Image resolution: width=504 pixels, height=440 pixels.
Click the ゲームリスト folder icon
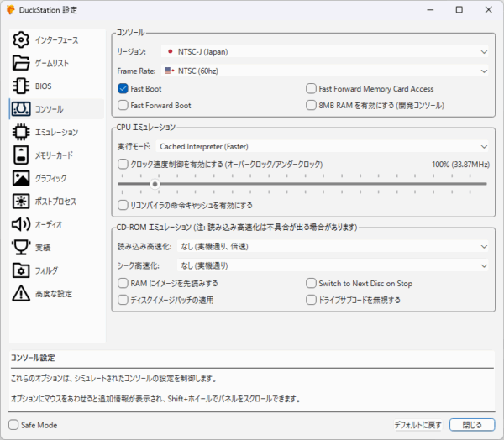(21, 63)
